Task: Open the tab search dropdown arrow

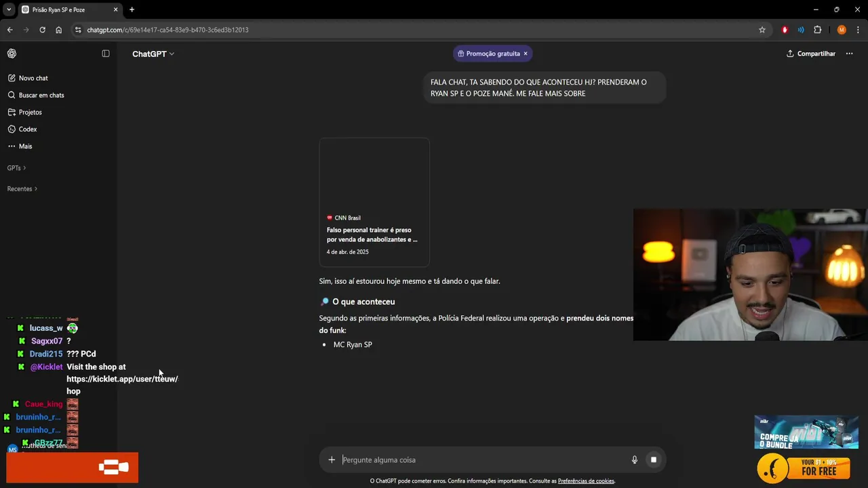Action: tap(9, 9)
